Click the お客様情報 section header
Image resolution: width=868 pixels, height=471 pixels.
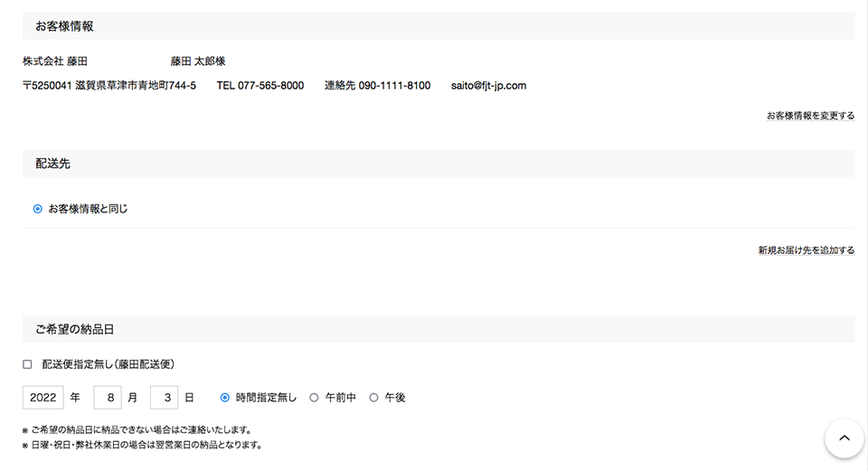click(439, 26)
